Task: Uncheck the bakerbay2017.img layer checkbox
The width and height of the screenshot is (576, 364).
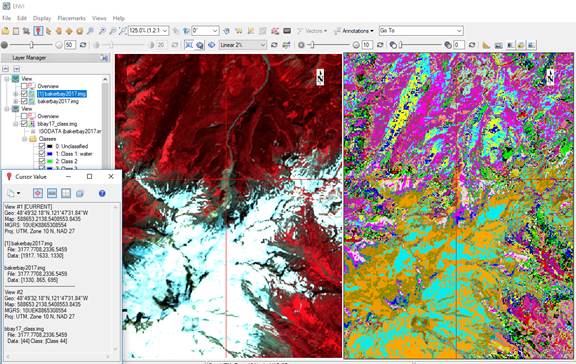Action: coord(24,101)
